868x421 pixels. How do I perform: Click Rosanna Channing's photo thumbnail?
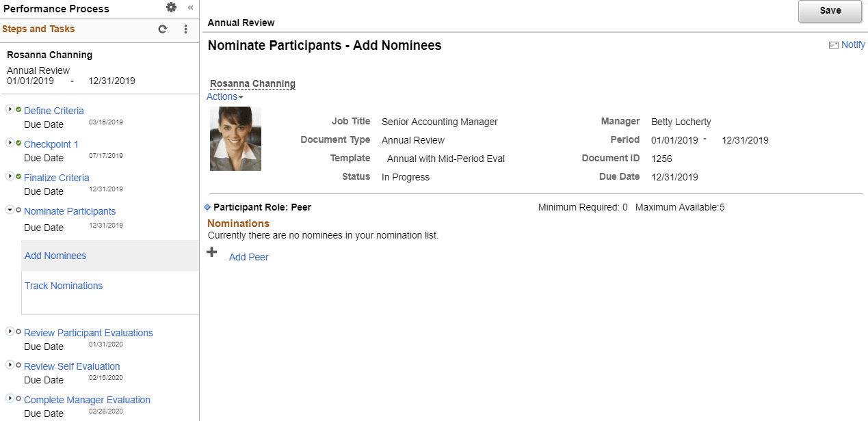[x=235, y=138]
